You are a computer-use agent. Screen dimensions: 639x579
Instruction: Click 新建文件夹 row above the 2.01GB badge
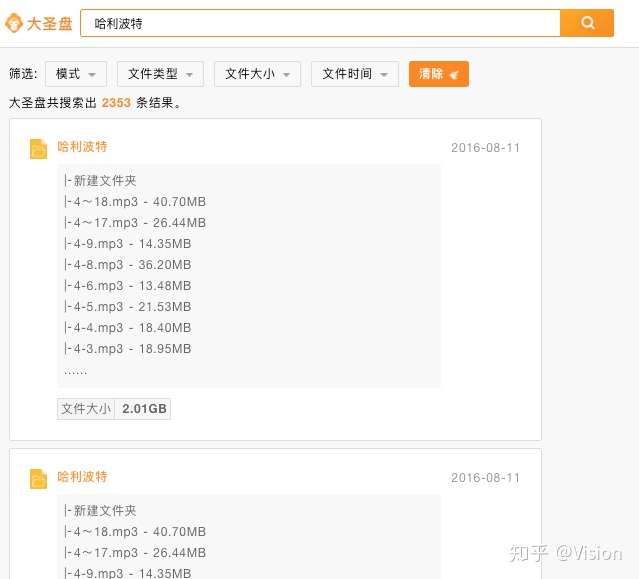[100, 181]
